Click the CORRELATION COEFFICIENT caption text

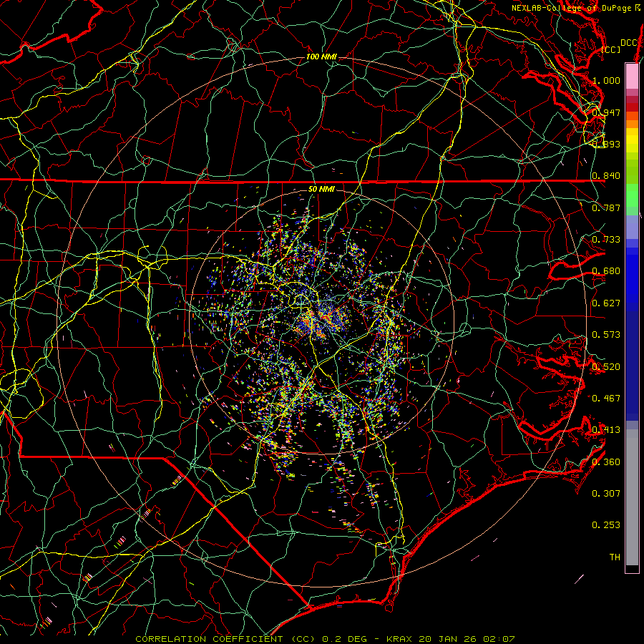coord(209,639)
